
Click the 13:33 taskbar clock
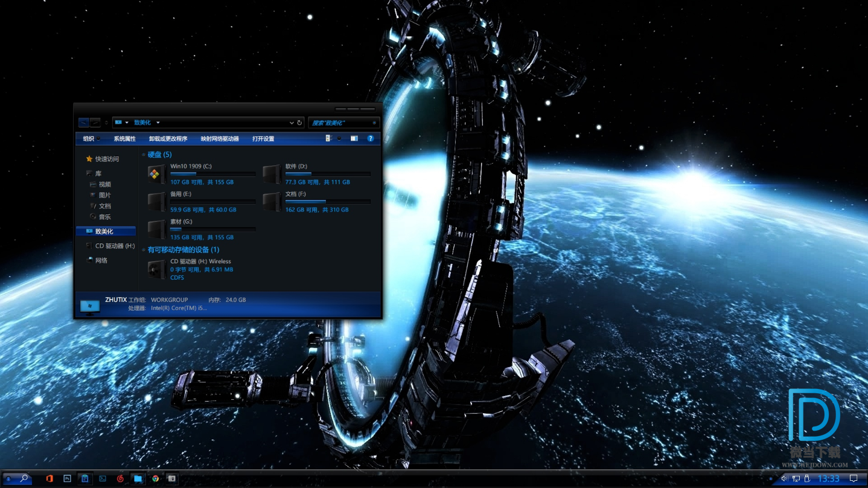pyautogui.click(x=829, y=478)
